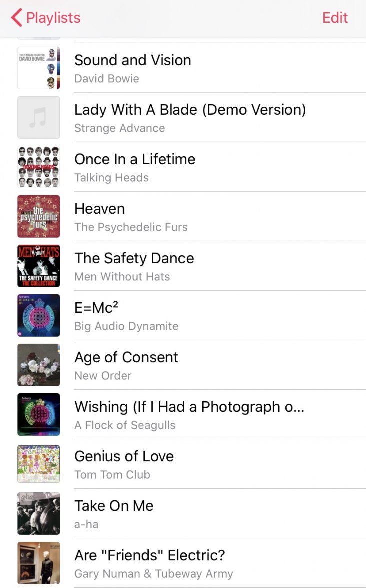Tap the Talking Heads album cover
Viewport: 366px width, 588px height.
click(x=39, y=167)
